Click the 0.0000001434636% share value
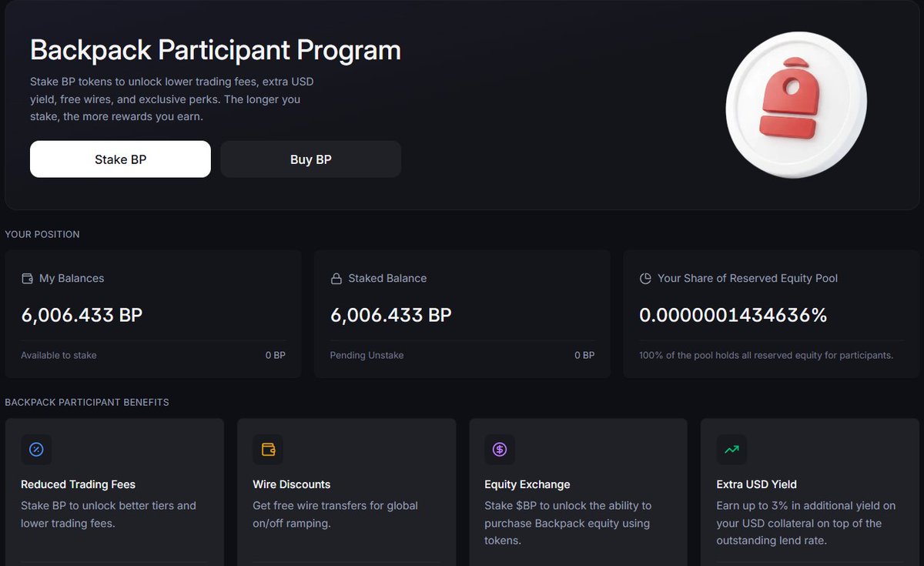The width and height of the screenshot is (924, 566). coord(733,315)
